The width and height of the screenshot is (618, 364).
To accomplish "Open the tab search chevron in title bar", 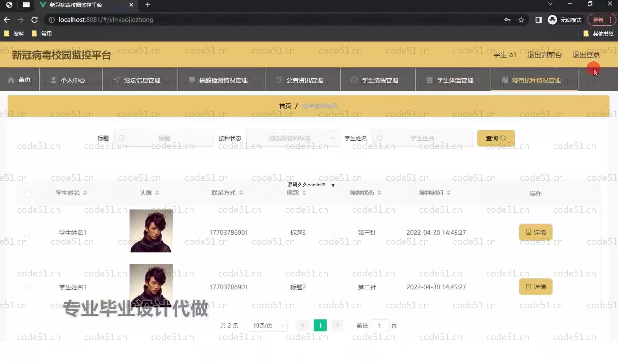I will (550, 4).
